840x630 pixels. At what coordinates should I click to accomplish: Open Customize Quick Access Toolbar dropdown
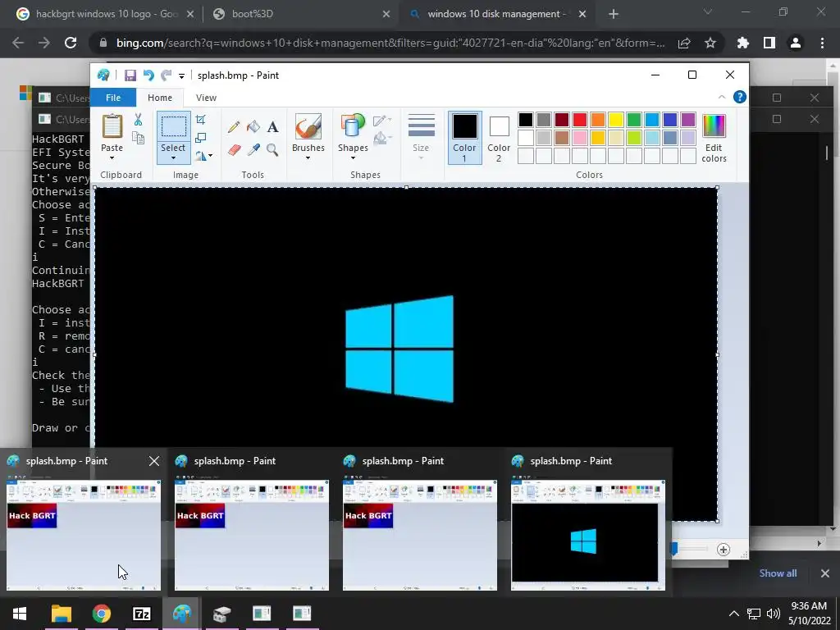click(181, 76)
